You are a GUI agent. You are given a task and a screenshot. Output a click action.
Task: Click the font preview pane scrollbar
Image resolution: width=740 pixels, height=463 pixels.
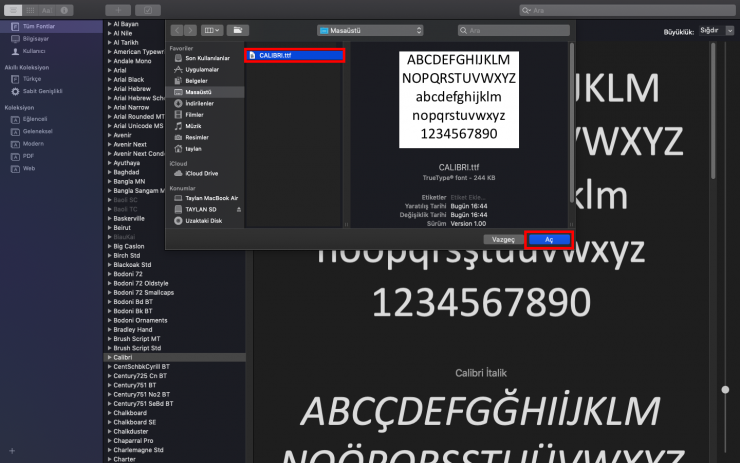click(713, 111)
